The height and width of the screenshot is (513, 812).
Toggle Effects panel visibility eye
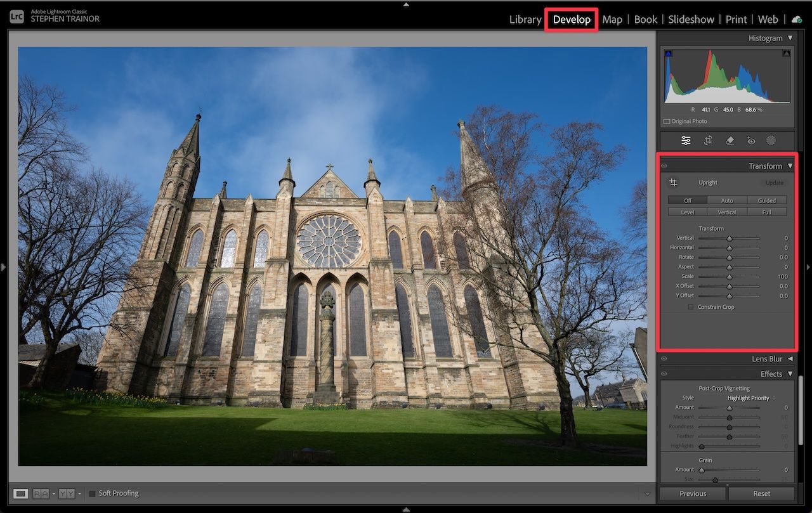[x=664, y=374]
